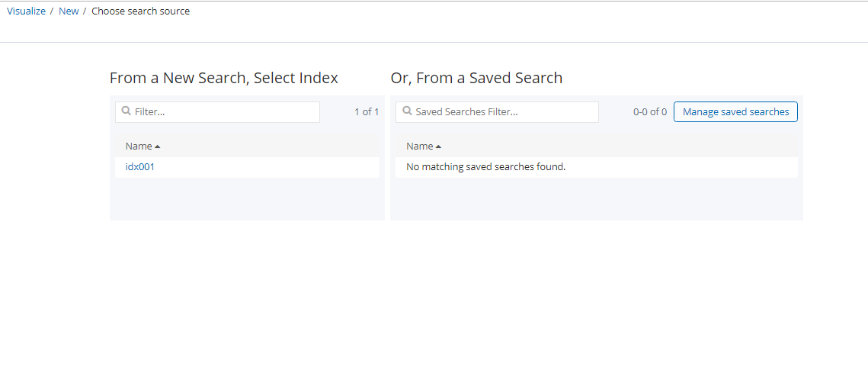Click the sort arrow beside Name in saved searches

pyautogui.click(x=438, y=147)
